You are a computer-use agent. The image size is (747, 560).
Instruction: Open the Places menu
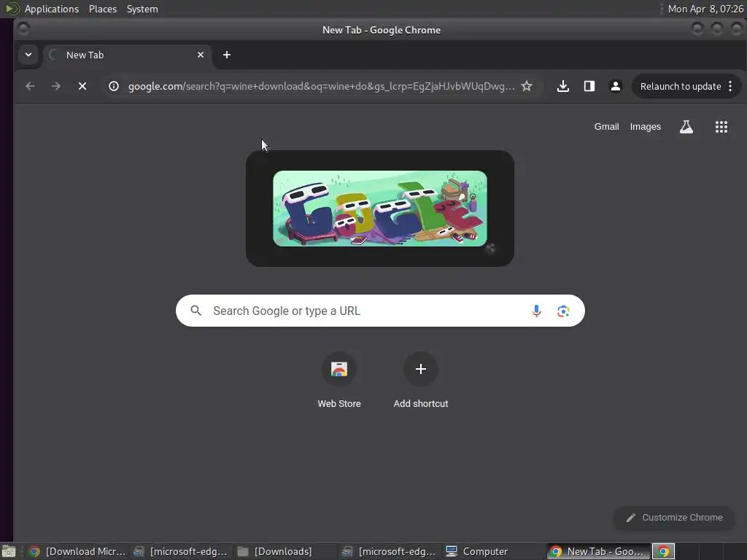click(103, 9)
